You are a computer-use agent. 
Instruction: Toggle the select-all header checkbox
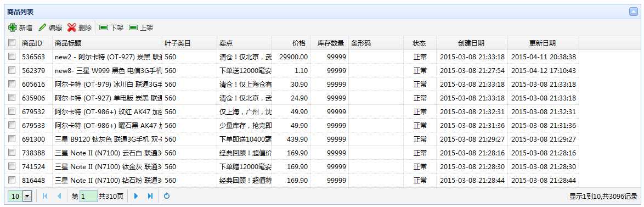12,43
